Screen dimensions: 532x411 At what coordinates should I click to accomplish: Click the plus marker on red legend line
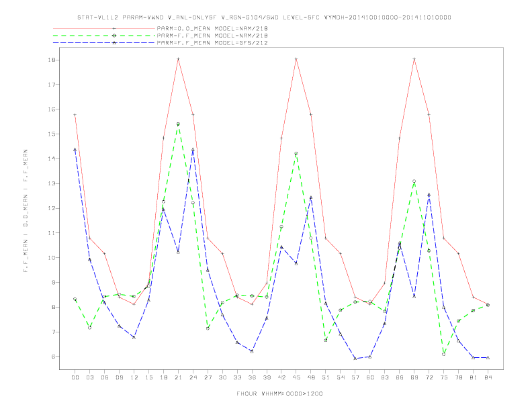114,28
